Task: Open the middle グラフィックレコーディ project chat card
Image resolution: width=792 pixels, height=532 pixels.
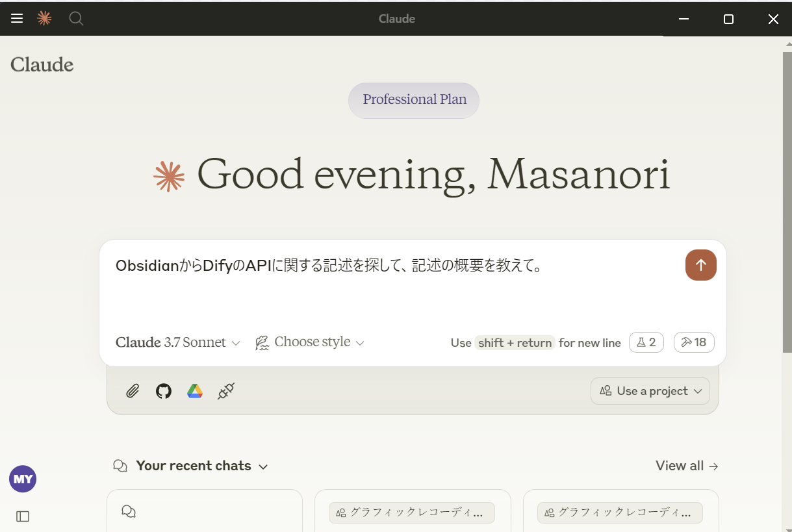Action: 413,511
